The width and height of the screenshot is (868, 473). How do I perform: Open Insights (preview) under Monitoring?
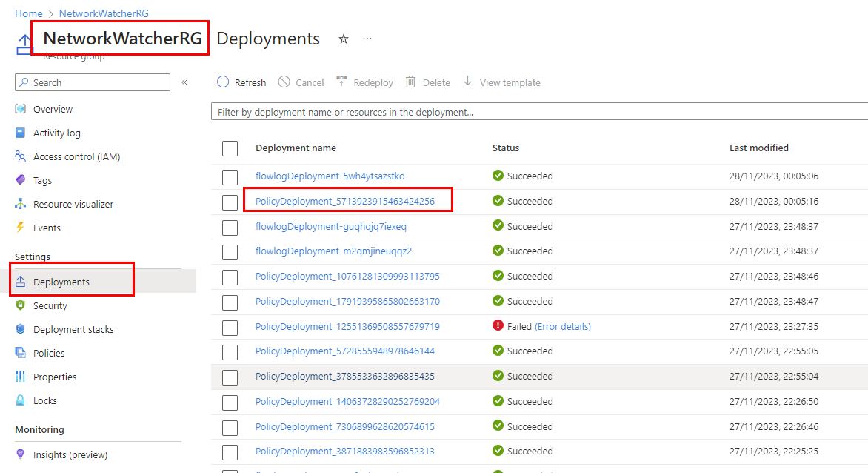click(69, 453)
